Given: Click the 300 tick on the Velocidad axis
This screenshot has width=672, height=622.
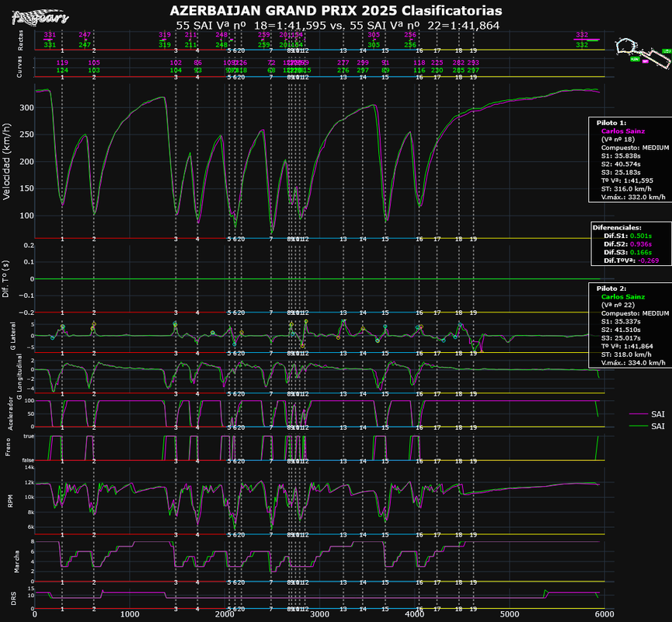Looking at the screenshot, I should coord(26,107).
